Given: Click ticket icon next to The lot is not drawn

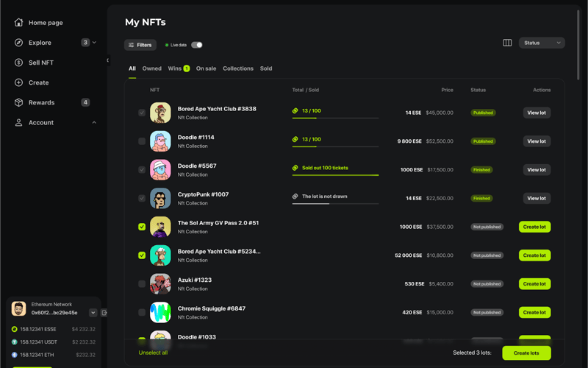Looking at the screenshot, I should coord(295,197).
